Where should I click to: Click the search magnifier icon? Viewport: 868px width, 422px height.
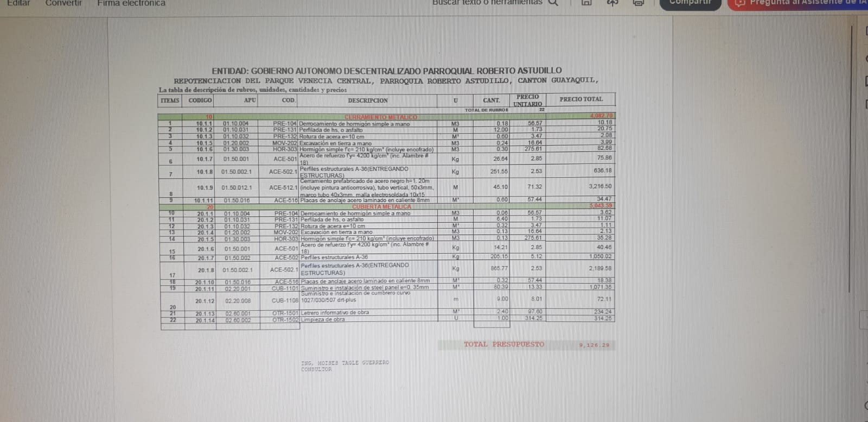click(553, 3)
